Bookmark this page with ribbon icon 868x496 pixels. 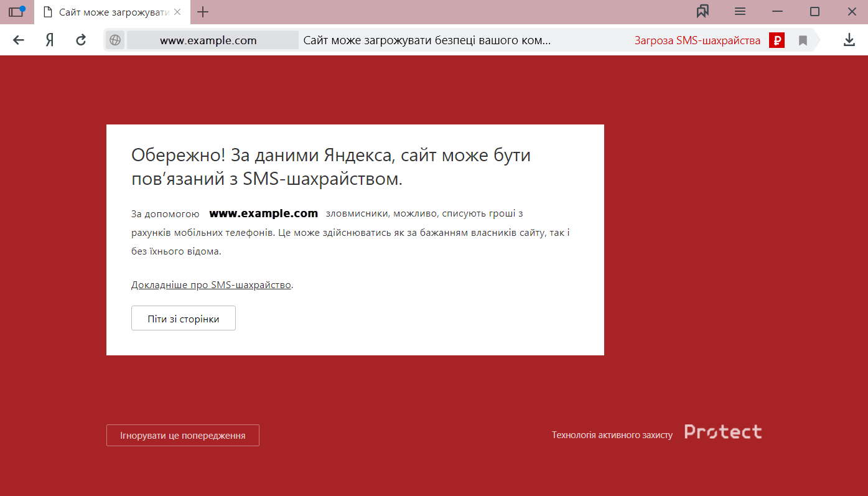coord(803,40)
